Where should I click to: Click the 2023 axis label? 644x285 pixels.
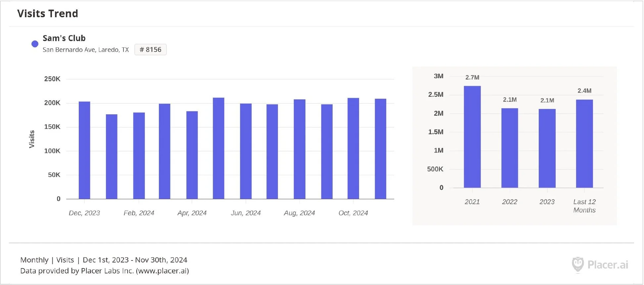547,202
